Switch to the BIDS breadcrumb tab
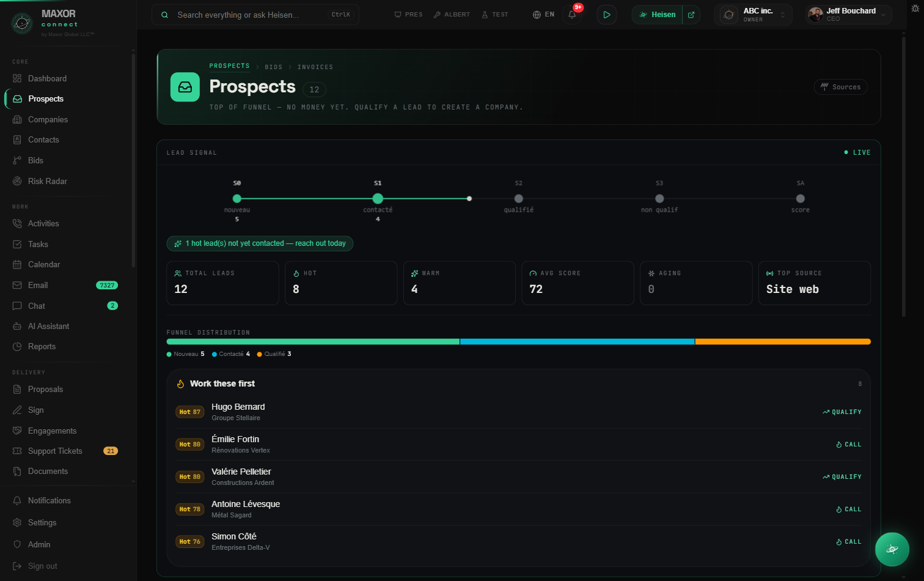The height and width of the screenshot is (581, 924). (x=273, y=67)
